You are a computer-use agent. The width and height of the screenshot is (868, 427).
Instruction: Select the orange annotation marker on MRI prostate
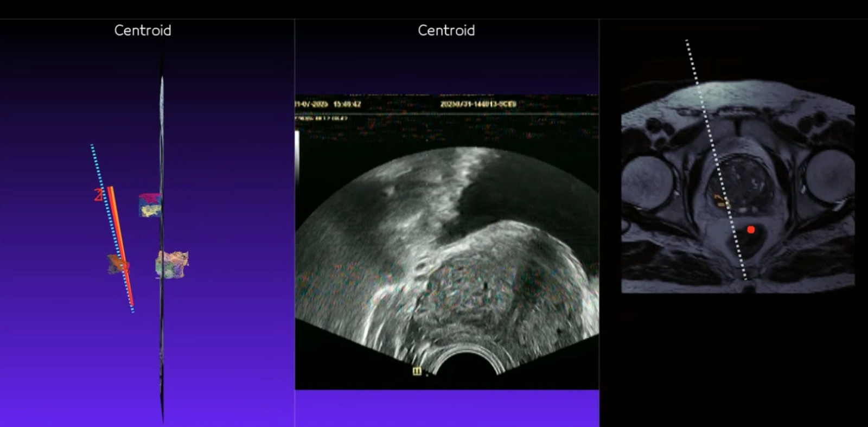pyautogui.click(x=722, y=201)
